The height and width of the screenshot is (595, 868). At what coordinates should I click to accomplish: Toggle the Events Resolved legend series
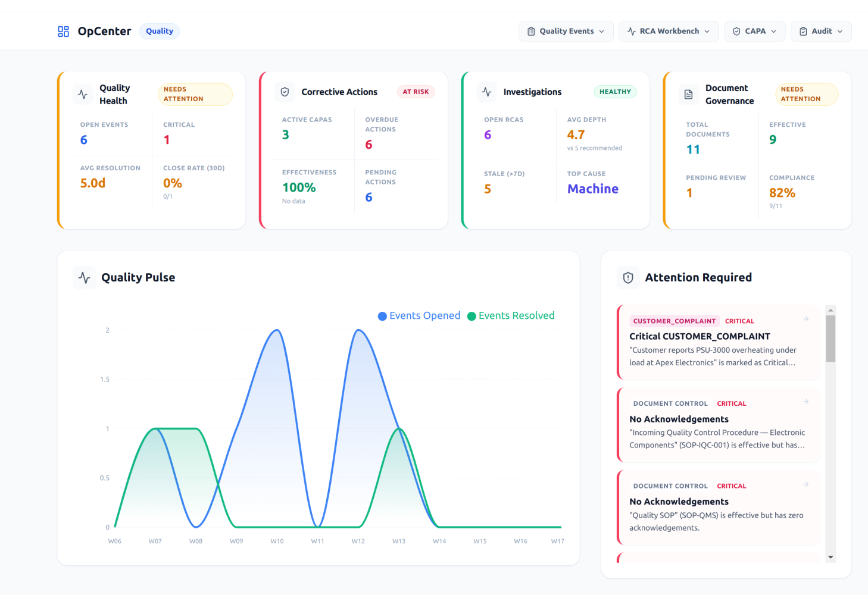511,316
